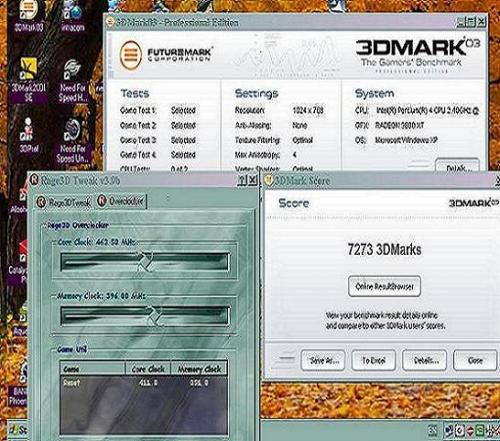
Task: Click the Core Clock slider handle
Action: click(x=145, y=262)
